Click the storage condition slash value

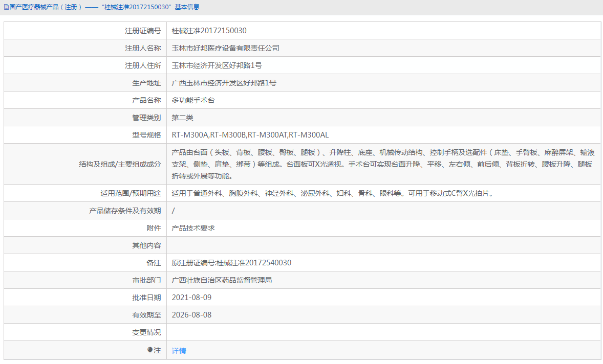(173, 210)
